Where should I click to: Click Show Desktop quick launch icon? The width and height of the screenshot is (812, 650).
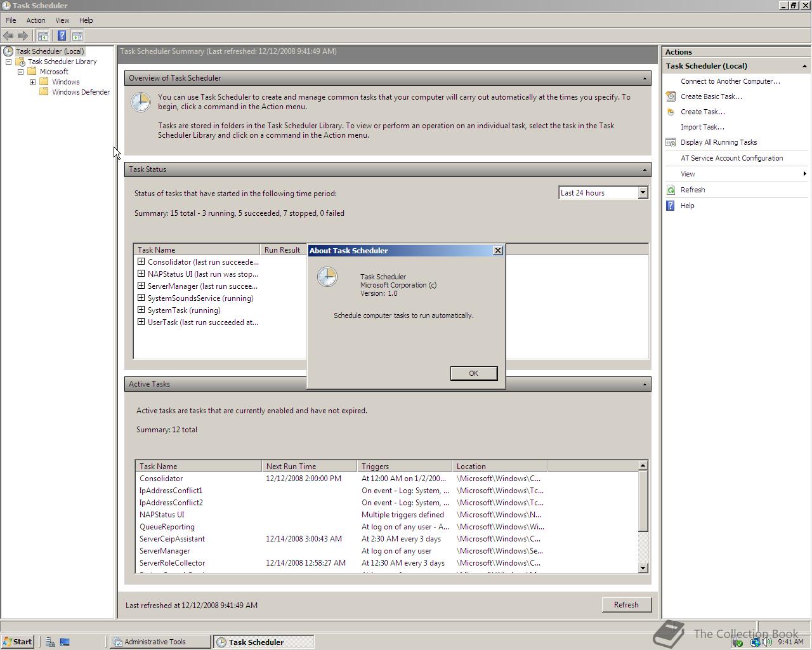[x=64, y=642]
